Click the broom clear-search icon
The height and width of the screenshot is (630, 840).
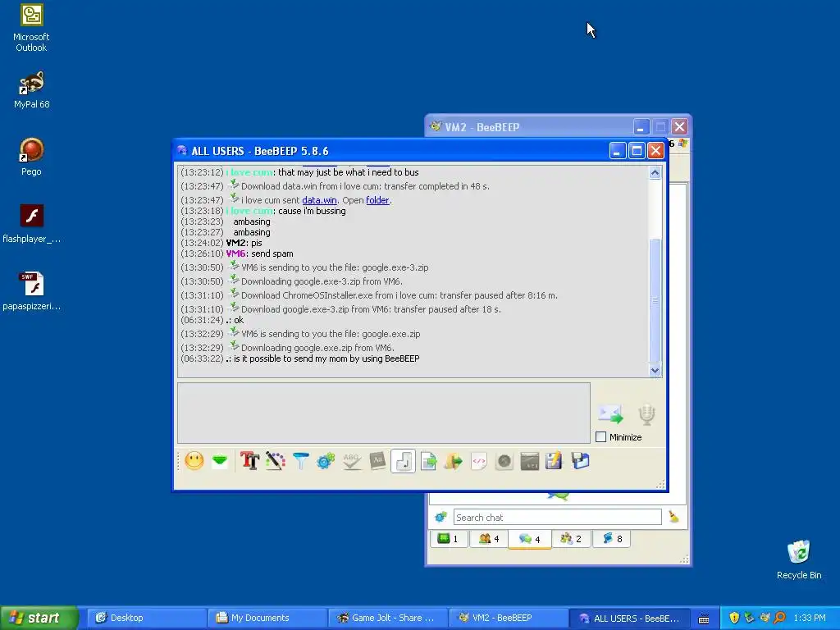[674, 517]
